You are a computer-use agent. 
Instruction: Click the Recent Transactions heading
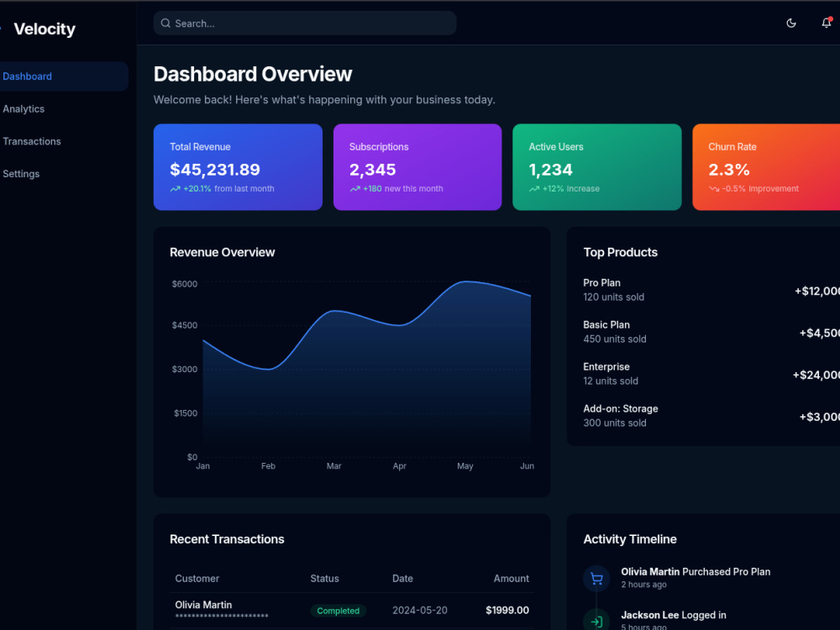point(227,539)
